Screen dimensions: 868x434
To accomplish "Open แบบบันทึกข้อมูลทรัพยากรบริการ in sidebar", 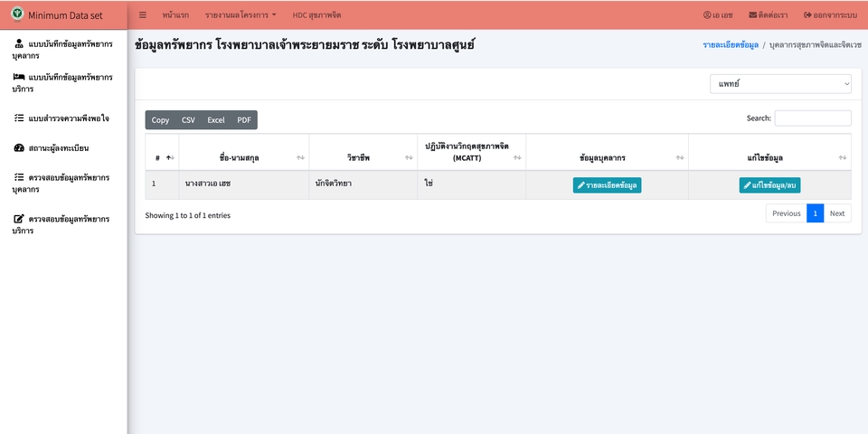I will point(63,82).
